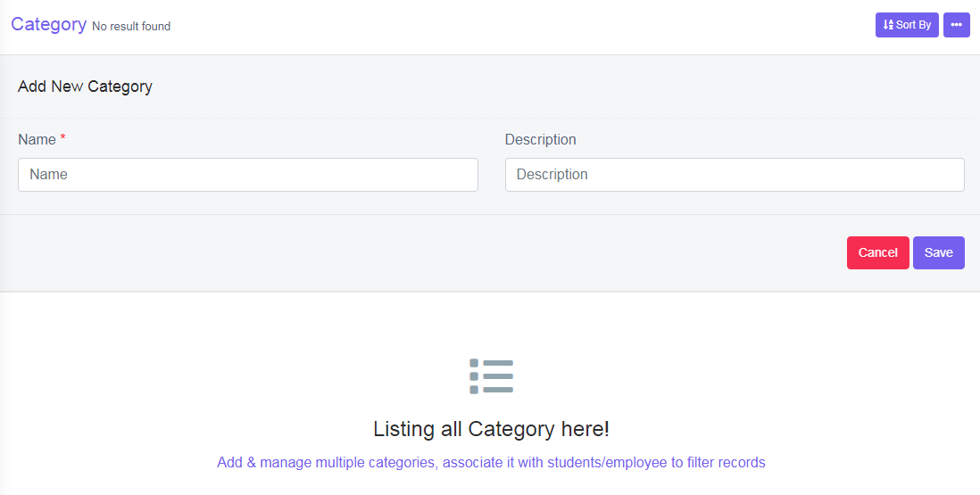Click the 'Add & manage multiple categories' description text
Viewport: 980px width, 495px height.
tap(491, 463)
